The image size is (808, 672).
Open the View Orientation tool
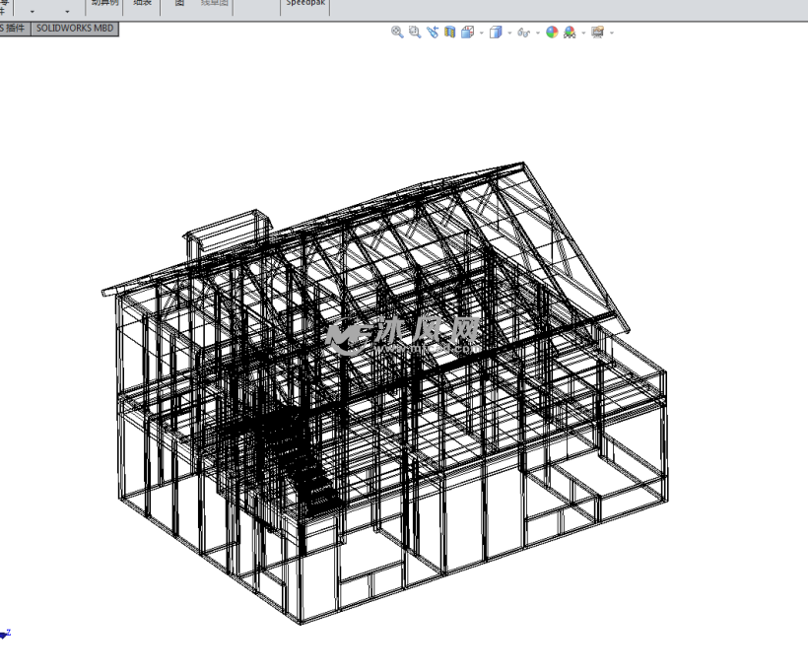[468, 33]
